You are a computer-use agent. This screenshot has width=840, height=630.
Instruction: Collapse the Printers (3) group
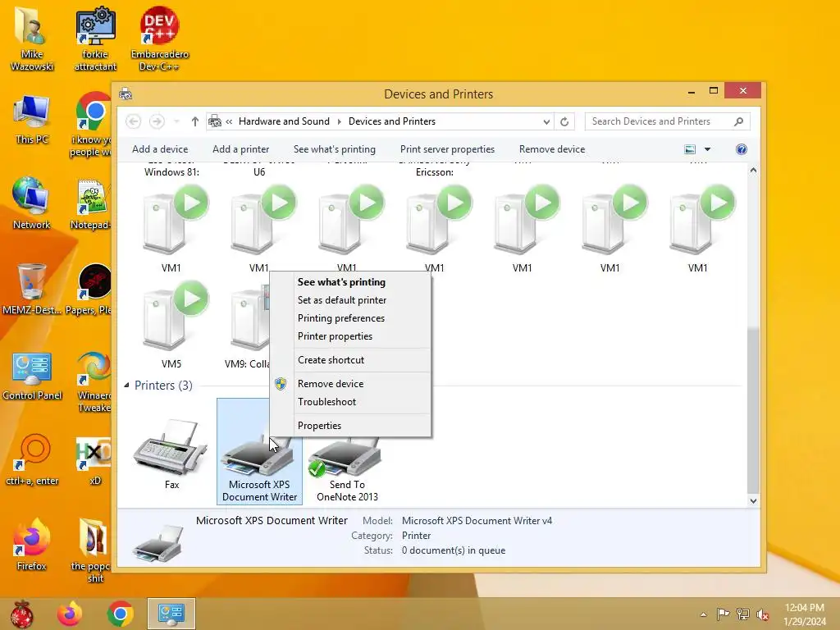click(x=127, y=386)
